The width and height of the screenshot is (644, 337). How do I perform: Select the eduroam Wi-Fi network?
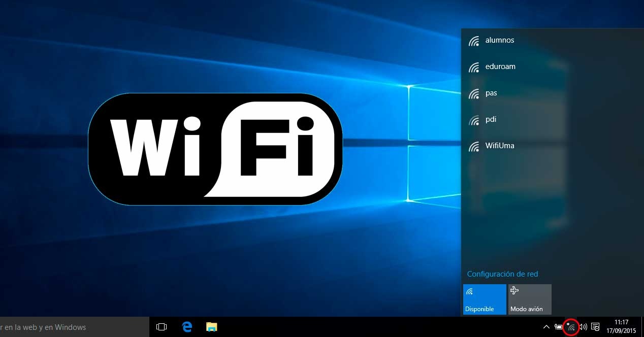pos(500,66)
